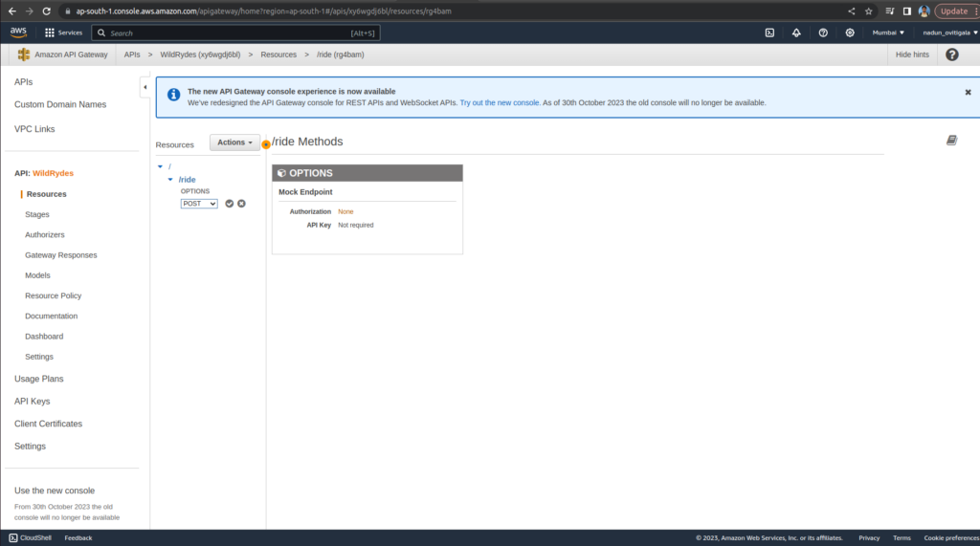Click Feedback in the footer
The height and width of the screenshot is (546, 980).
click(x=78, y=538)
